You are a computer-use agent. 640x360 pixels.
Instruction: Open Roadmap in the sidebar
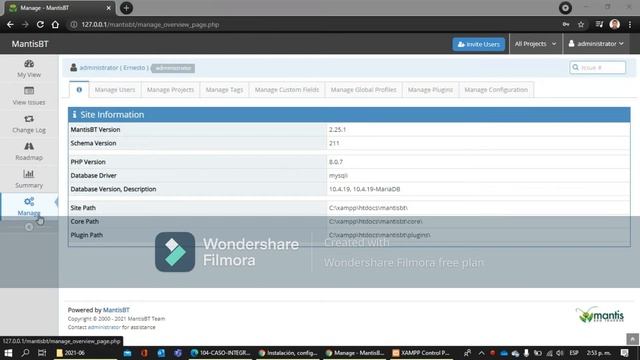tap(29, 151)
